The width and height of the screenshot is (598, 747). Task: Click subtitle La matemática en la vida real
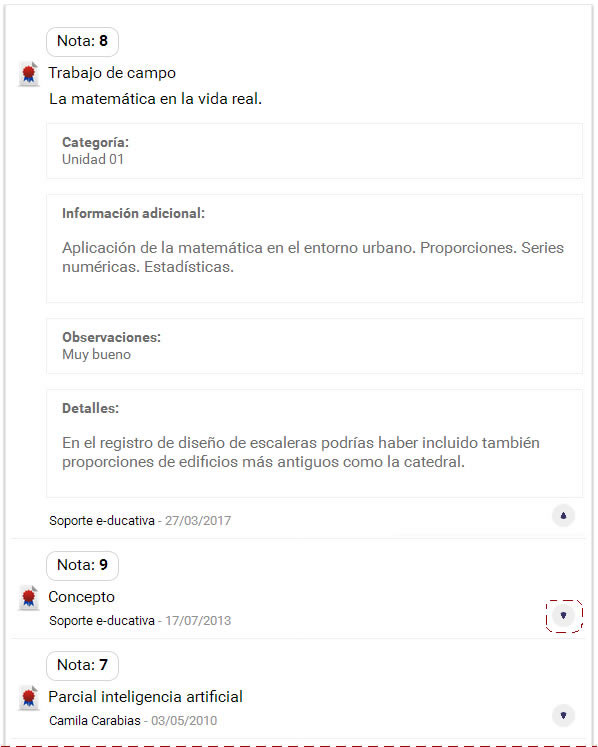(x=155, y=99)
